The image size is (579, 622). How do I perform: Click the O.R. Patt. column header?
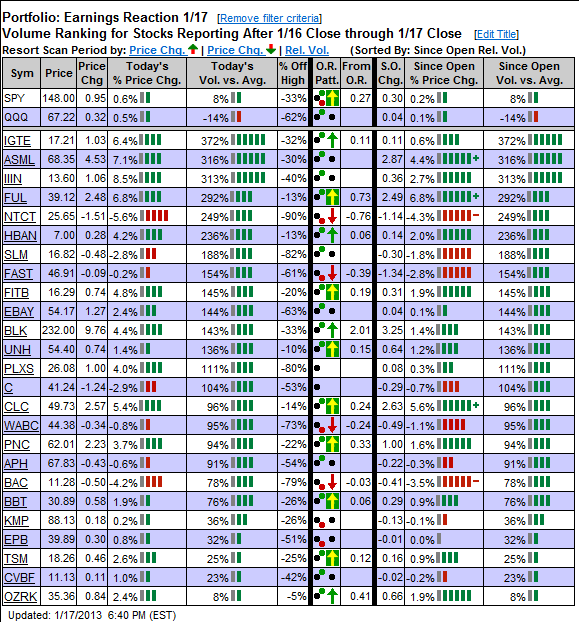click(326, 73)
